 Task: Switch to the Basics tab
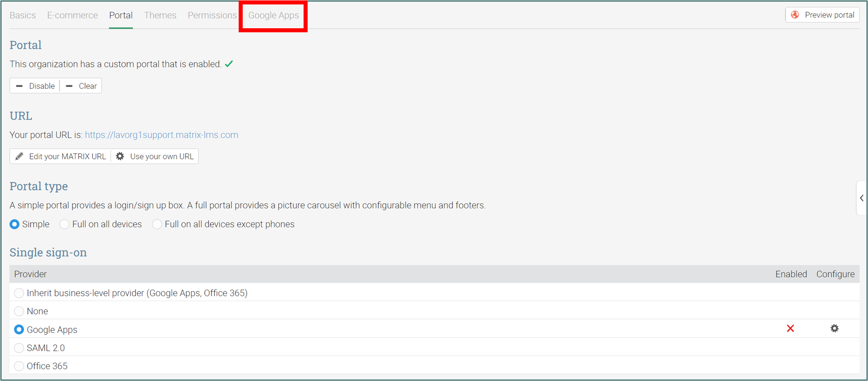coord(23,15)
